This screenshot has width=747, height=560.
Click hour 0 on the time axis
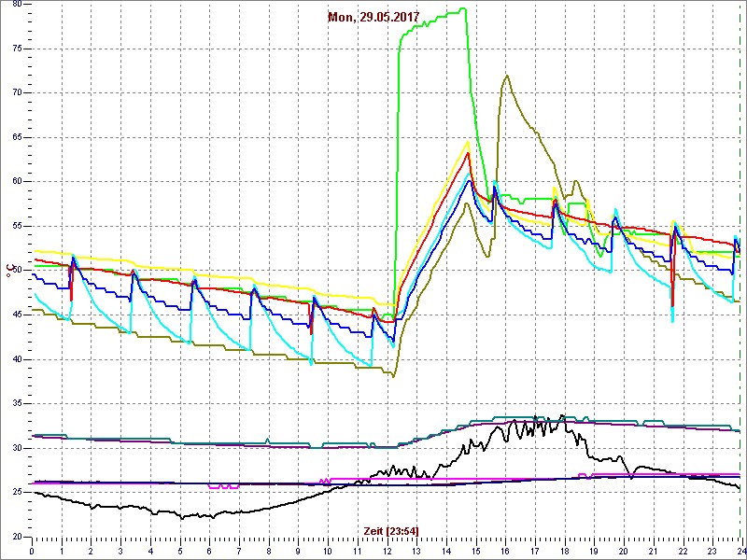click(32, 552)
